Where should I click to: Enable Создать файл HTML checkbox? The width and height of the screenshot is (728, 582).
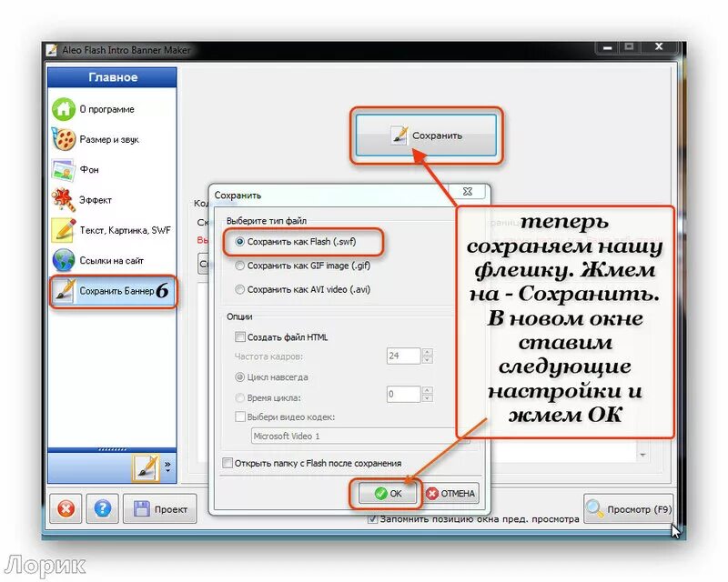(240, 337)
